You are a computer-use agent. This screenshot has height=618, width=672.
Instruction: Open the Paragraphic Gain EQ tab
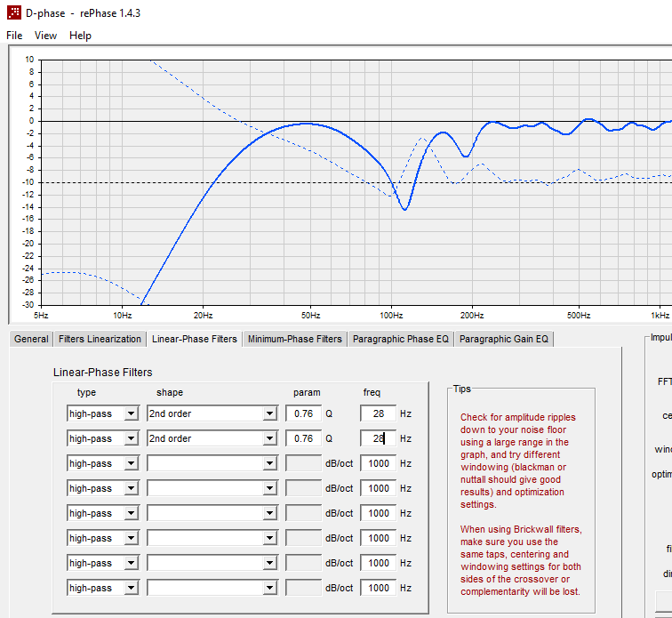pyautogui.click(x=504, y=339)
